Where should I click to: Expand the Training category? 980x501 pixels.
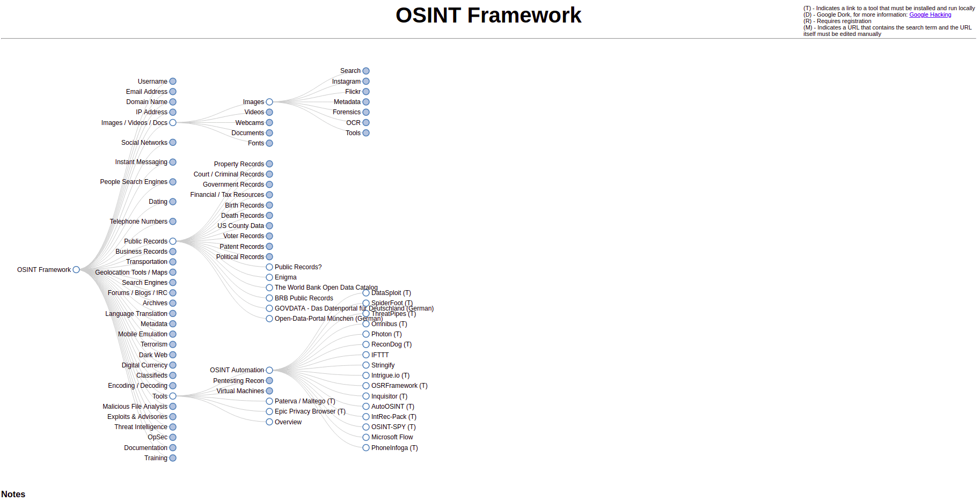(173, 458)
